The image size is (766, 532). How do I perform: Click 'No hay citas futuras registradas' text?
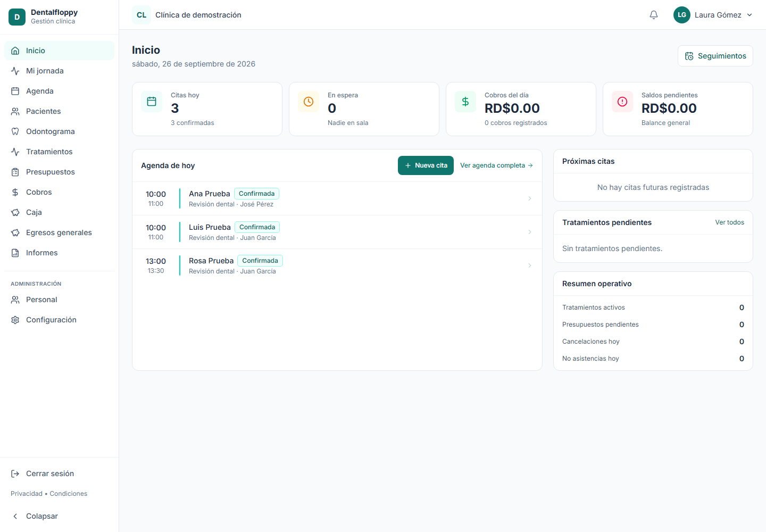653,187
